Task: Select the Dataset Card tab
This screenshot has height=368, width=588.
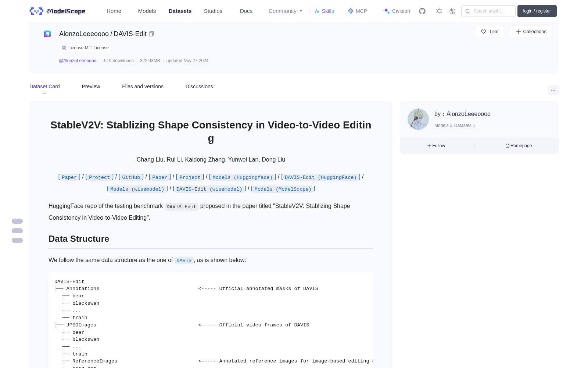Action: coord(44,86)
